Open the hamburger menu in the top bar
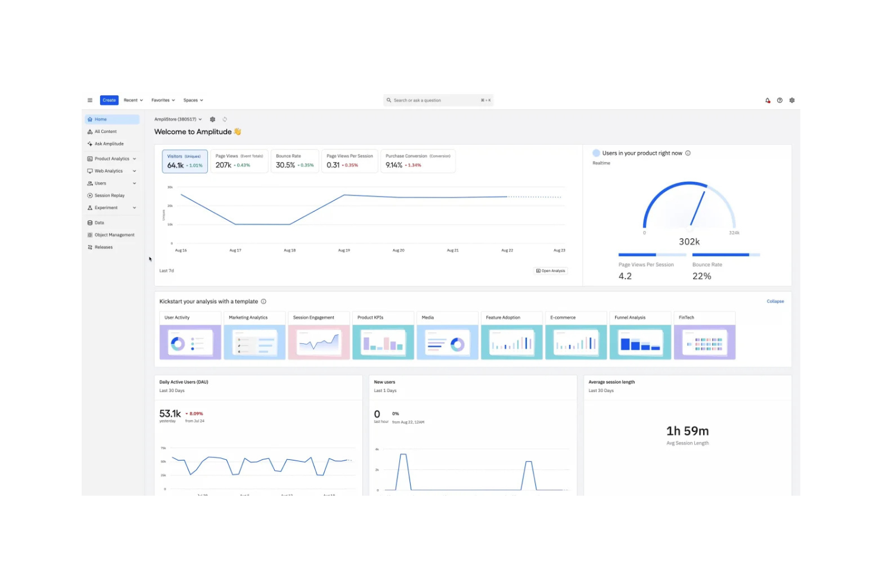This screenshot has width=882, height=588. pos(90,100)
